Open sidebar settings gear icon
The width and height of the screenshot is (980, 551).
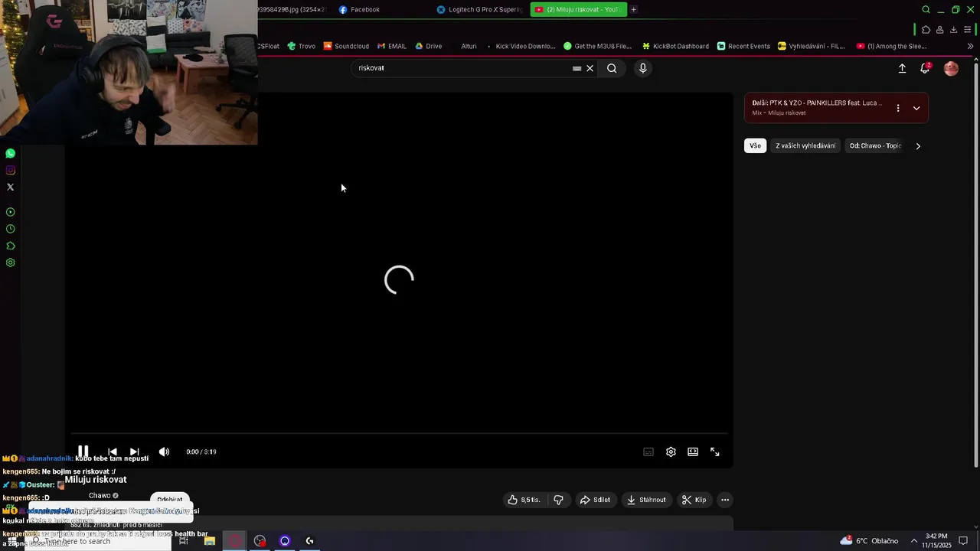pyautogui.click(x=10, y=262)
